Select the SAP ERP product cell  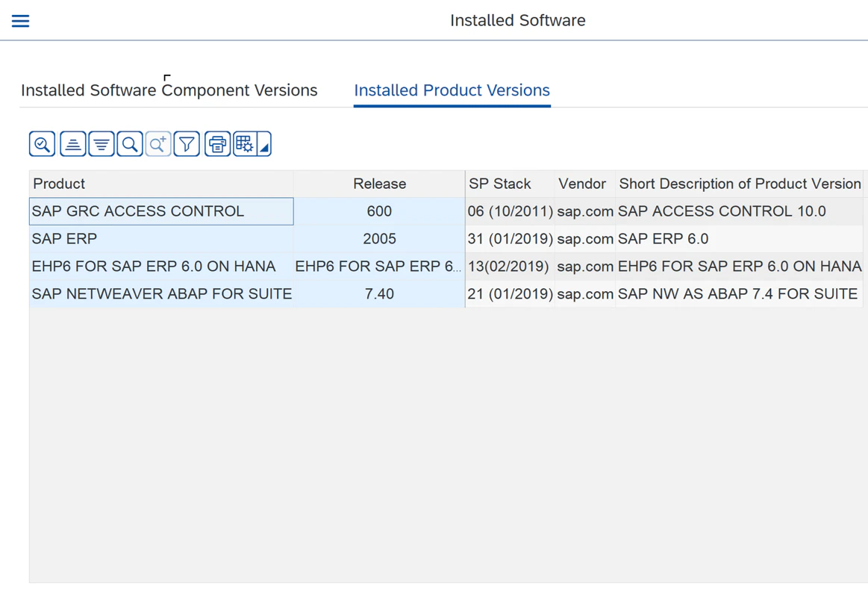pos(161,239)
